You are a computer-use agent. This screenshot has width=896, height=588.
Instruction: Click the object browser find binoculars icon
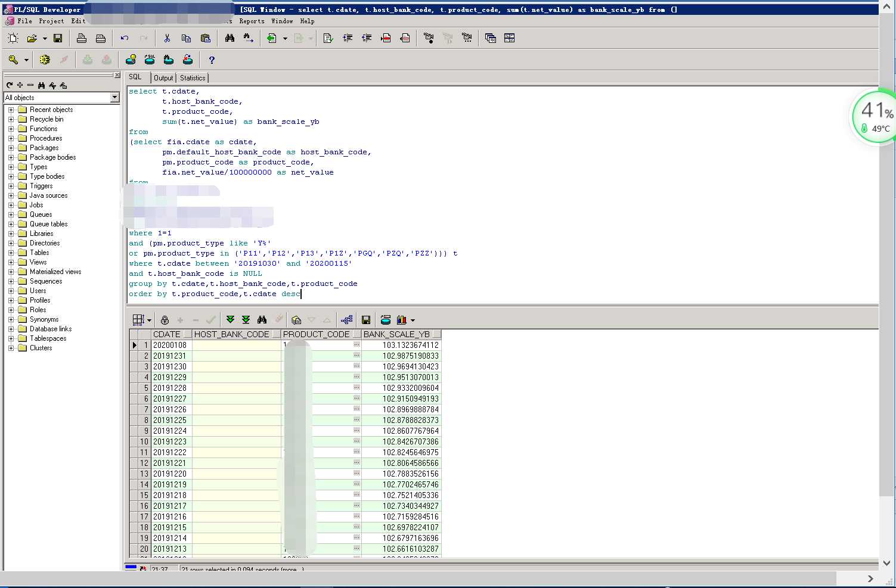coord(41,85)
